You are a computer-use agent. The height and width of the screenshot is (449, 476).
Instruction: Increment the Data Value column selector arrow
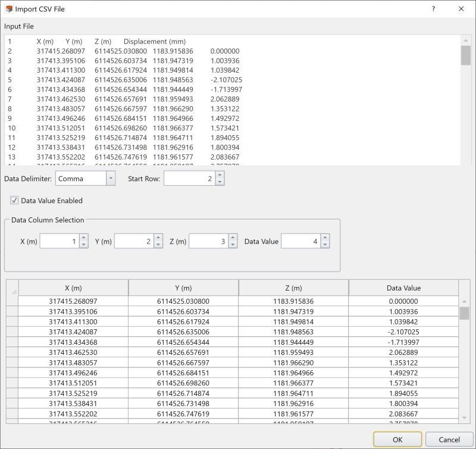point(324,238)
